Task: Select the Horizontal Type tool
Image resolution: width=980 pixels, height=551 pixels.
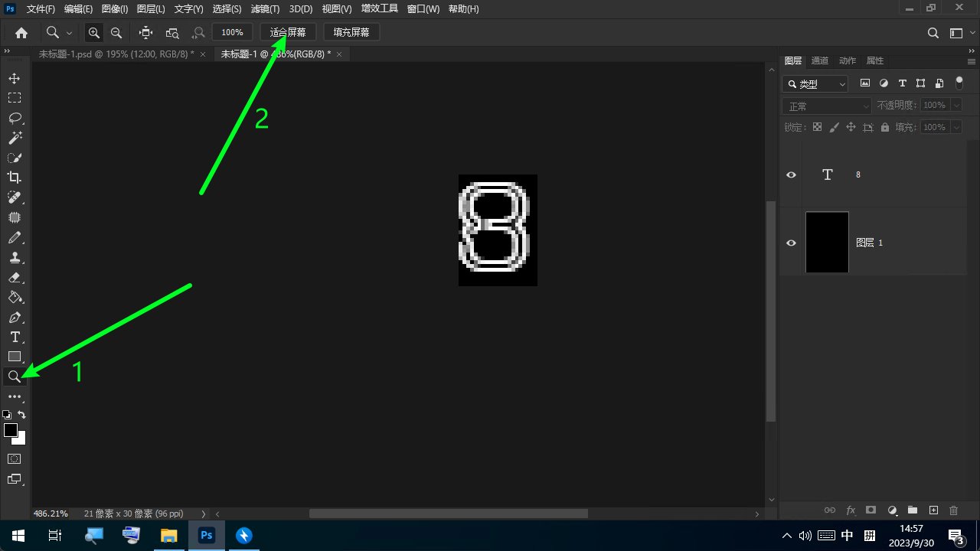Action: click(x=15, y=337)
